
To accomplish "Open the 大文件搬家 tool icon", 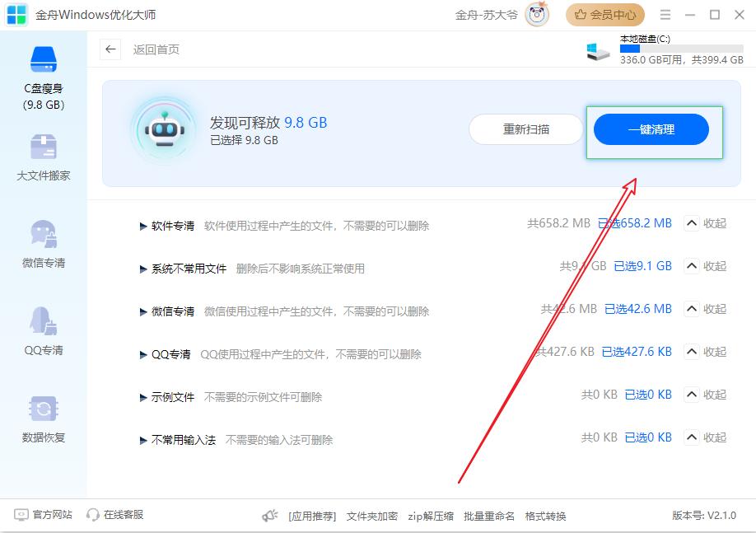I will click(x=43, y=147).
